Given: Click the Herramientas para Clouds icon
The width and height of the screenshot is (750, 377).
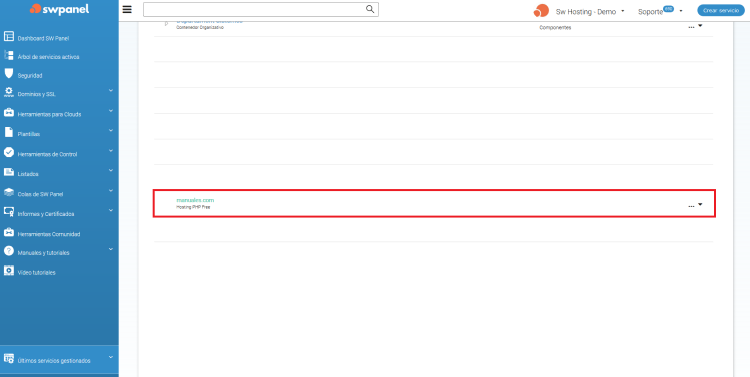Looking at the screenshot, I should pyautogui.click(x=9, y=112).
